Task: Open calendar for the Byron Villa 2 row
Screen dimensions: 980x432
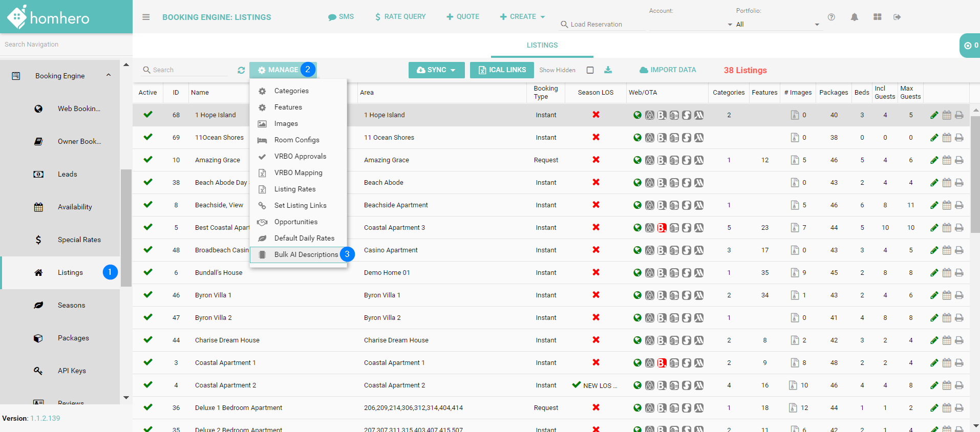Action: 947,318
